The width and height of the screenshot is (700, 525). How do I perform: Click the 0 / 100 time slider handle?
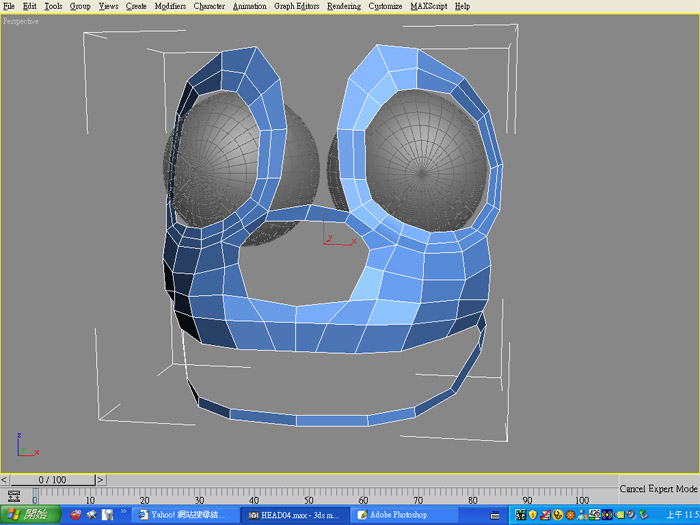click(52, 480)
